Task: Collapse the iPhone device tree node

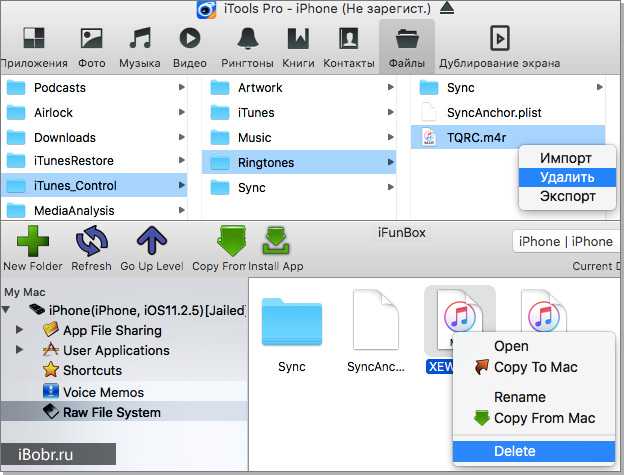Action: (6, 310)
